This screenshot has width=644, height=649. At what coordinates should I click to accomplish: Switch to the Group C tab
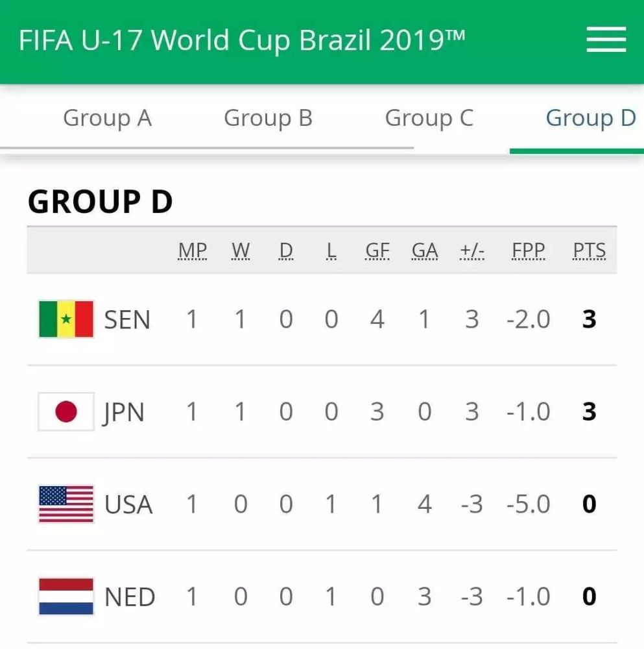(x=429, y=118)
